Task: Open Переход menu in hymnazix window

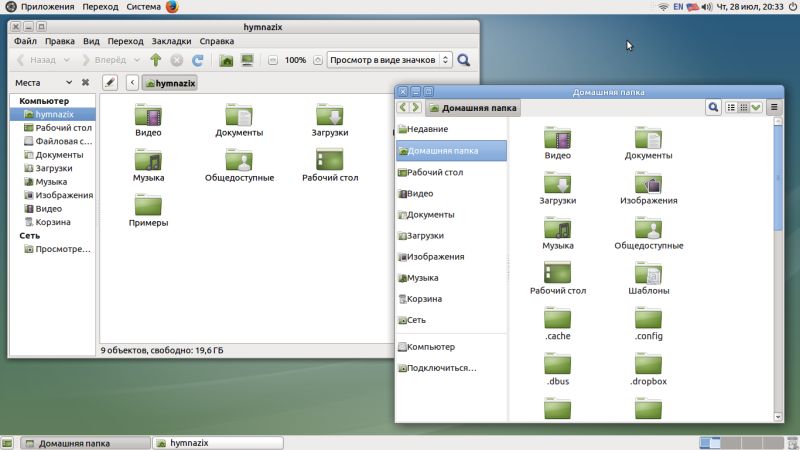Action: pos(126,41)
